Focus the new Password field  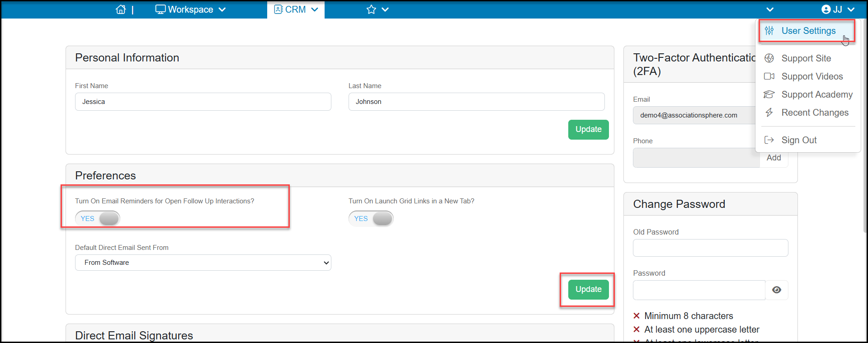pyautogui.click(x=699, y=290)
